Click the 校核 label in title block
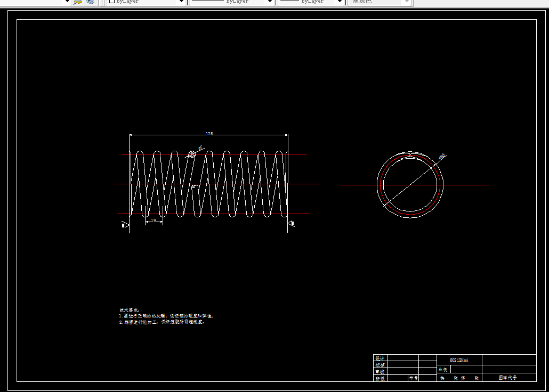 (x=380, y=365)
